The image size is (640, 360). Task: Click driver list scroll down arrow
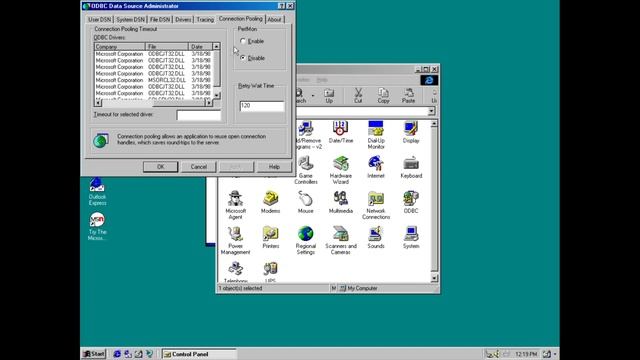[x=217, y=96]
